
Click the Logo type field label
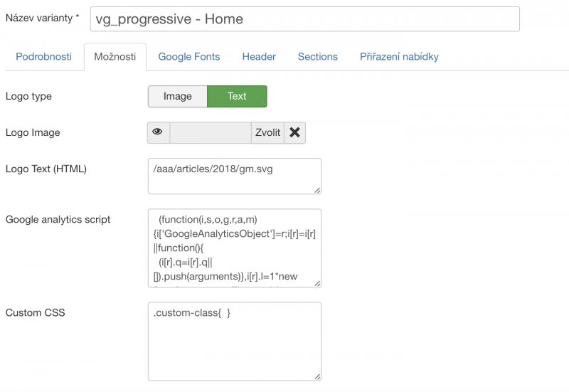tap(28, 96)
